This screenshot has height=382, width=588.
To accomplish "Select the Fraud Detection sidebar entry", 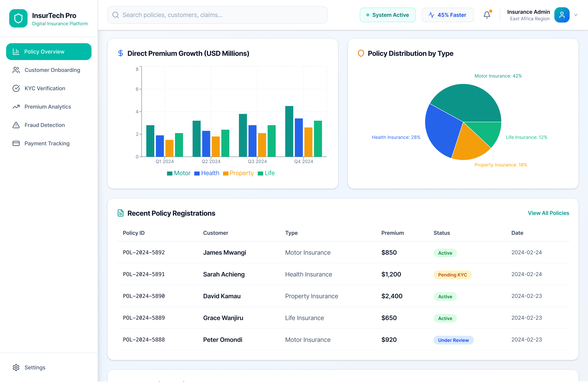I will (44, 125).
